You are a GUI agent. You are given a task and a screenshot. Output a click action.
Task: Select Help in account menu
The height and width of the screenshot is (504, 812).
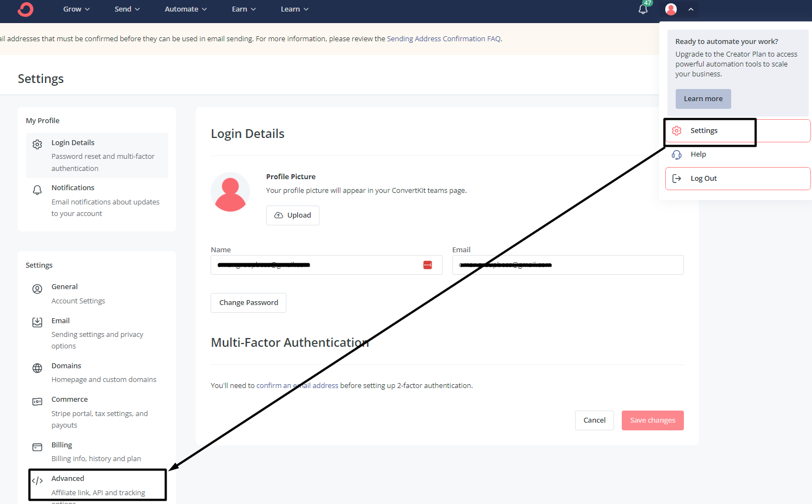[x=738, y=154]
